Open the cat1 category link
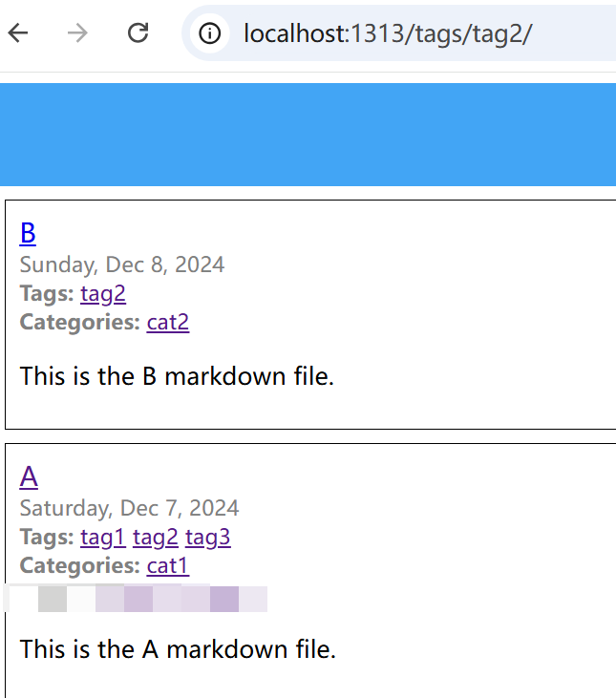 [x=168, y=566]
